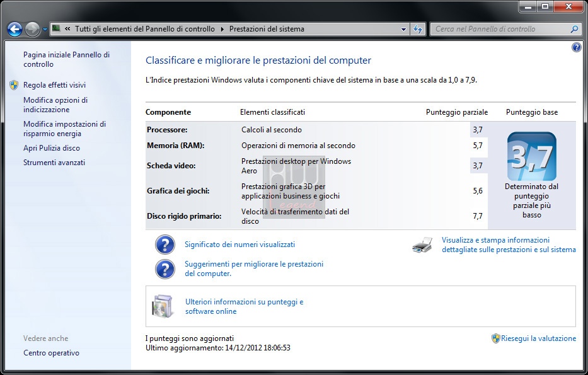Open 'Pagina iniziale Pannello di controllo'
Screen dimensions: 588x375
coord(66,59)
